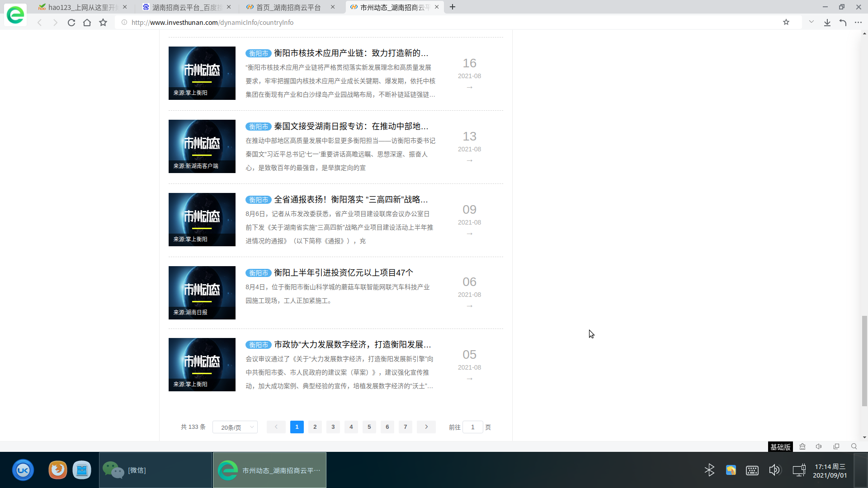The image size is (868, 488).
Task: Bookmark page with address bar star
Action: pyautogui.click(x=786, y=22)
